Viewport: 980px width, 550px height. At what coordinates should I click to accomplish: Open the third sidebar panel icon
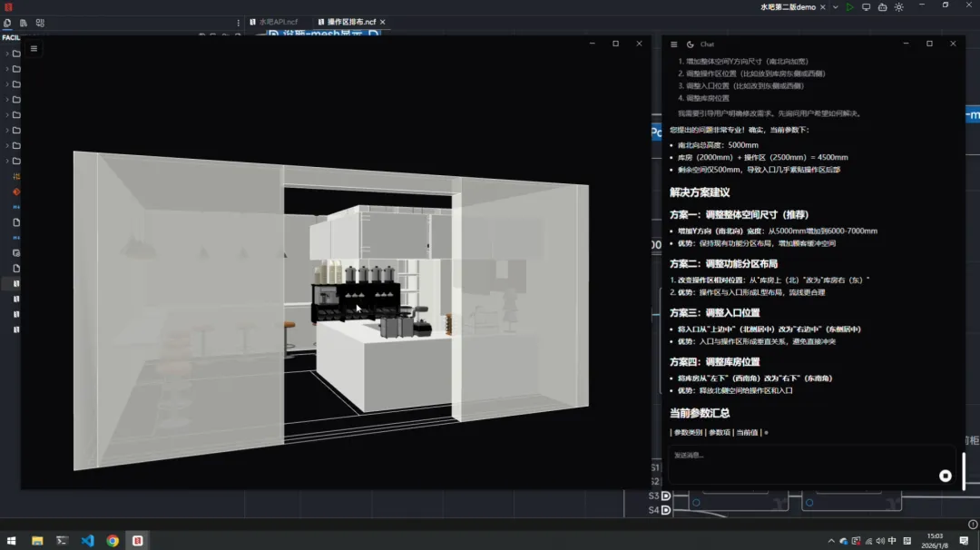tap(40, 23)
